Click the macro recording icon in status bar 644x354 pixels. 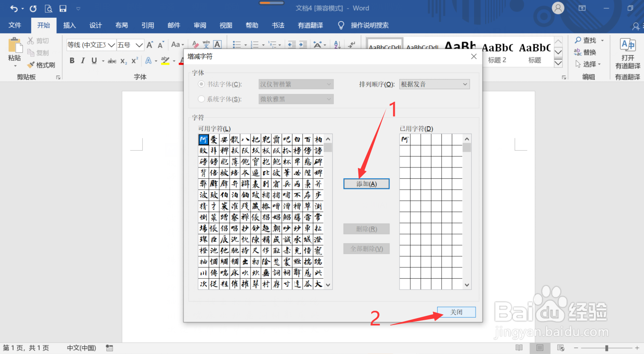coord(109,348)
